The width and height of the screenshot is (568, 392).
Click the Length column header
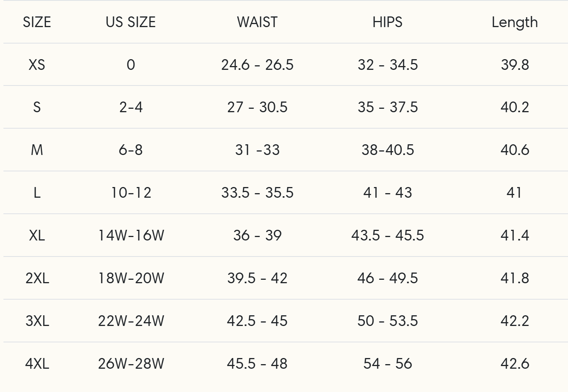tap(515, 22)
